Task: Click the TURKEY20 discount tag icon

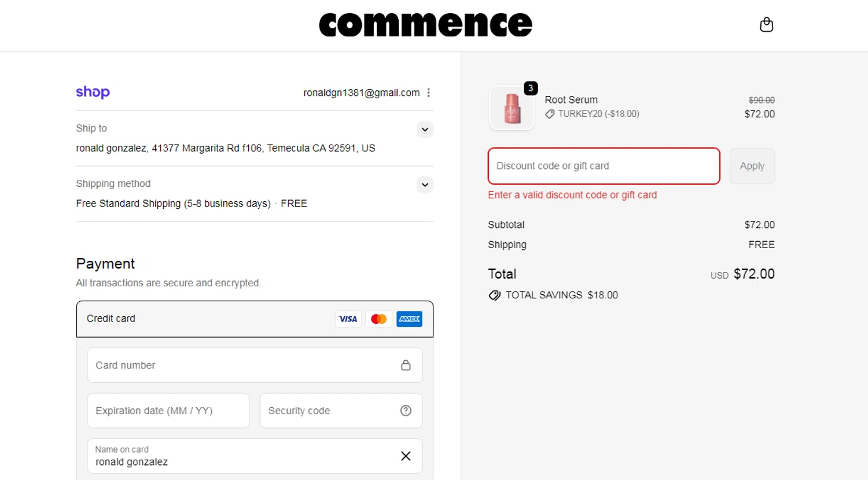Action: click(550, 114)
